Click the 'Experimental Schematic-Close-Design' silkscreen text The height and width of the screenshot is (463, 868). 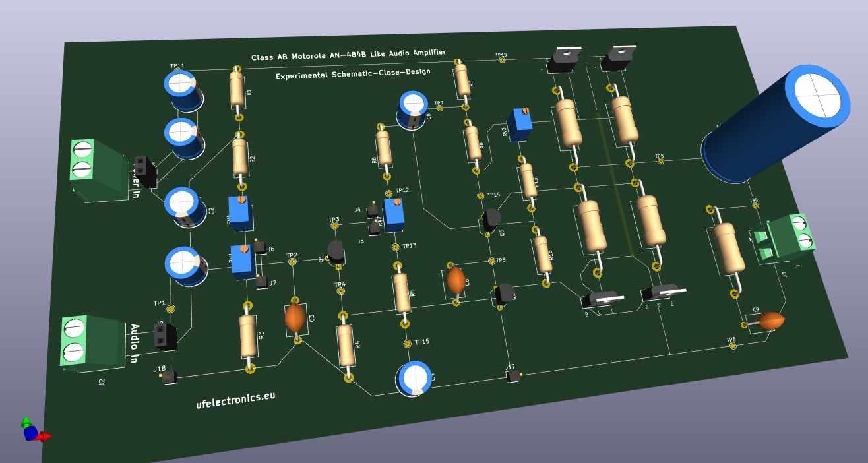[352, 74]
